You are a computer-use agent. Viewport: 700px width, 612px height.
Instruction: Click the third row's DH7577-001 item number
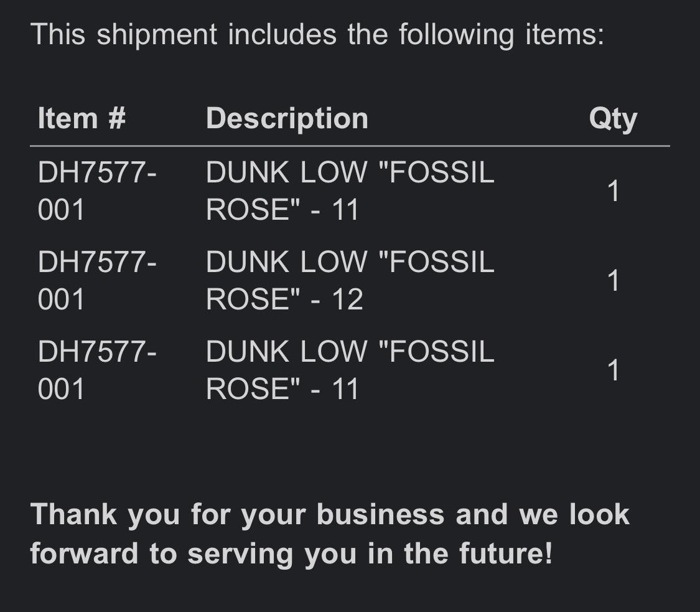96,370
